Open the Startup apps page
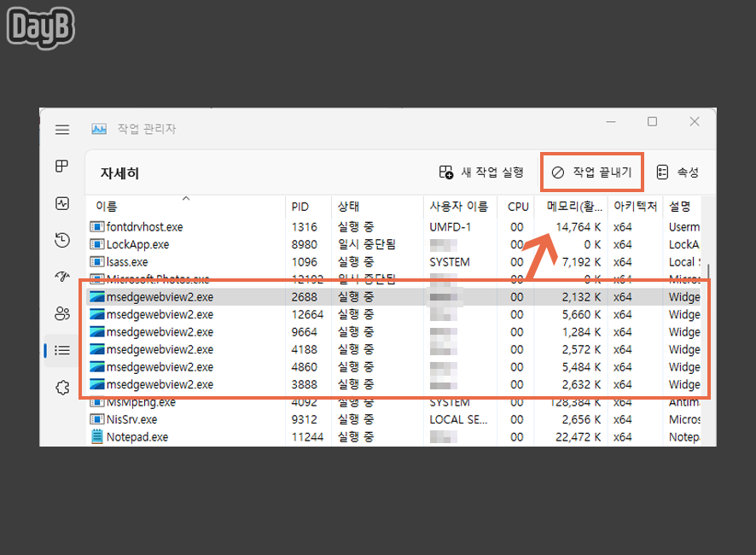Screen dimensions: 756x555 click(61, 277)
